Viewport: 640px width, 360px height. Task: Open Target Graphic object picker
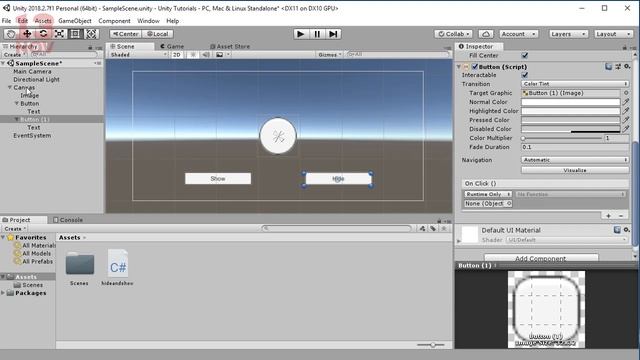(626, 93)
